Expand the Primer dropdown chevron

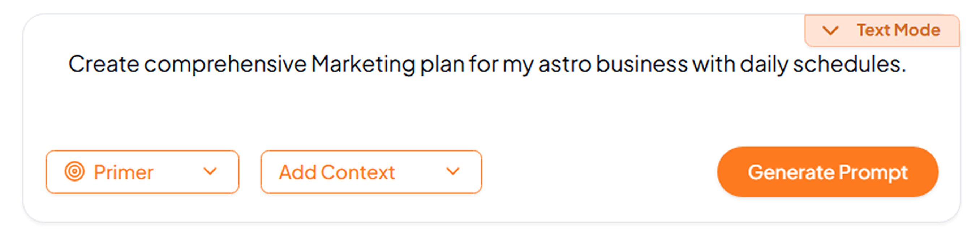point(210,172)
